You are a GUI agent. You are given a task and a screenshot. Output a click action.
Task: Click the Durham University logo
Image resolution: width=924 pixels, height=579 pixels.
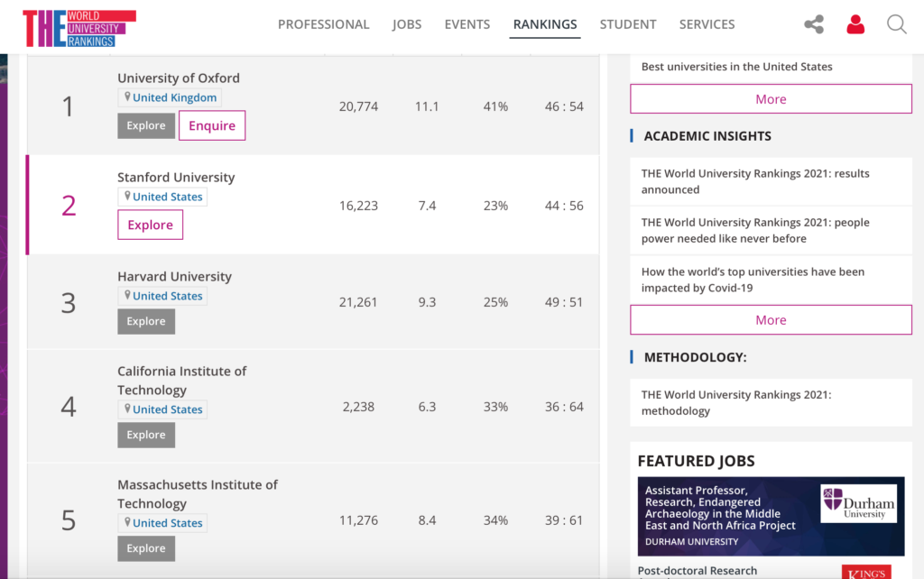[859, 503]
